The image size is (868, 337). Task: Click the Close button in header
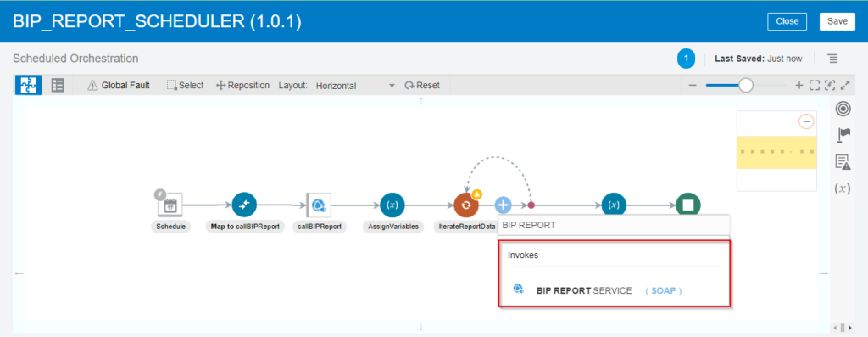pyautogui.click(x=787, y=21)
